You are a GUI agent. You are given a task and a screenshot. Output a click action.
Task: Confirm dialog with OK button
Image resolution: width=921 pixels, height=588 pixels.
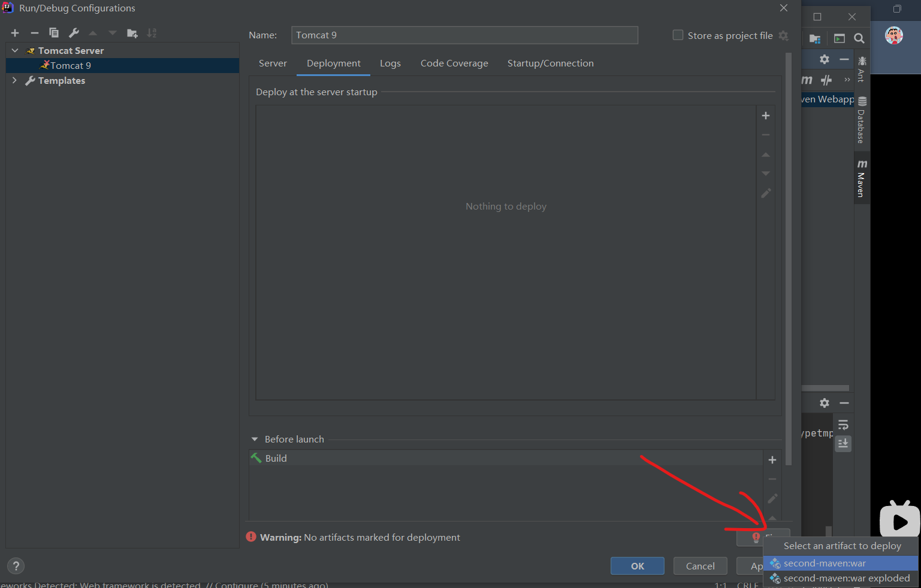638,566
